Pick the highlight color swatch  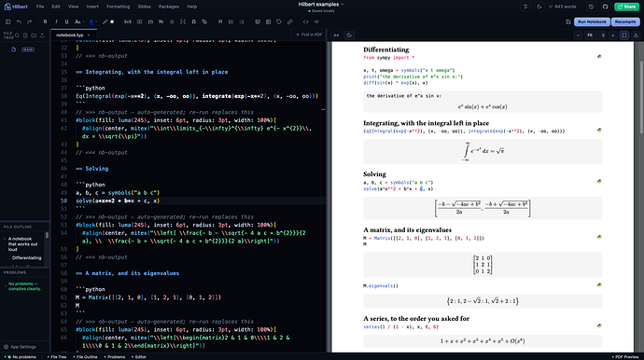(x=112, y=21)
